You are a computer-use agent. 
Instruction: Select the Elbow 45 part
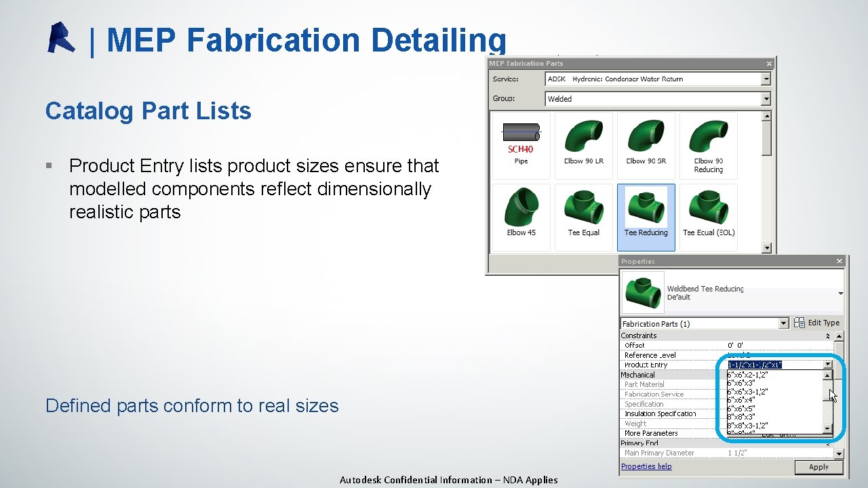click(521, 217)
